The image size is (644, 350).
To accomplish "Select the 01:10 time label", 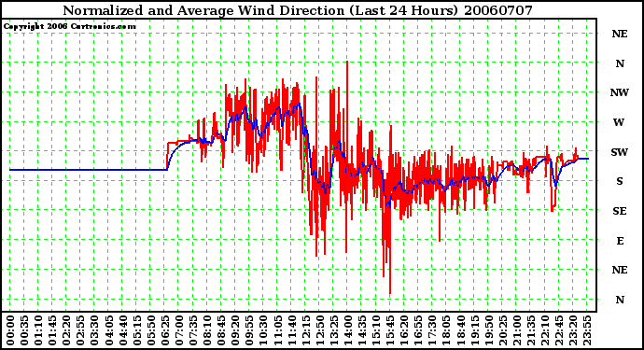I will (x=38, y=330).
